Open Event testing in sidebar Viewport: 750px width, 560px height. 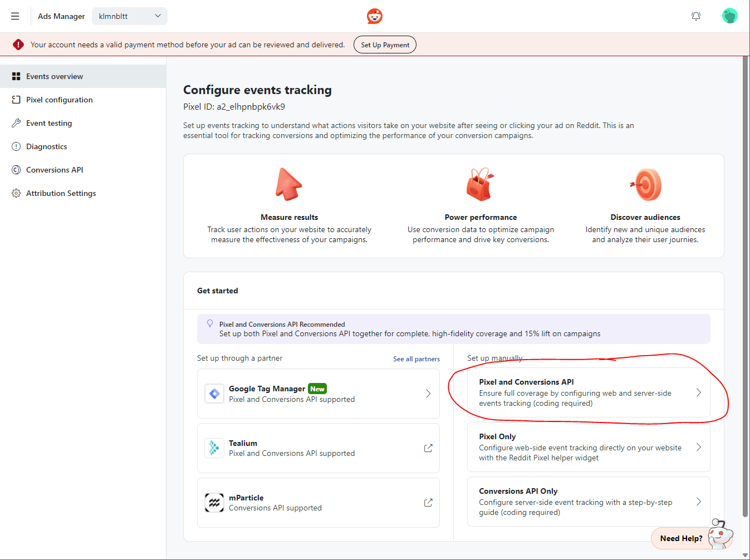pyautogui.click(x=49, y=123)
